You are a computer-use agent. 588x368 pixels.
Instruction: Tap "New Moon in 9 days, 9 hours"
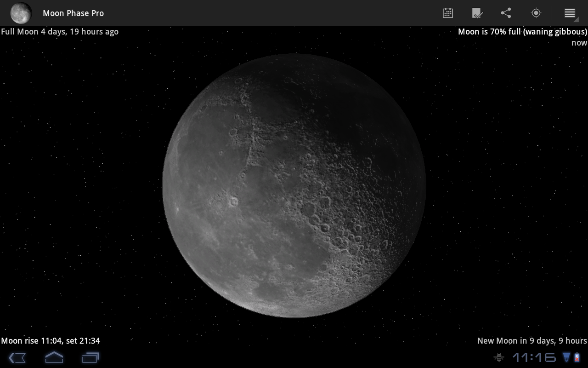(532, 341)
